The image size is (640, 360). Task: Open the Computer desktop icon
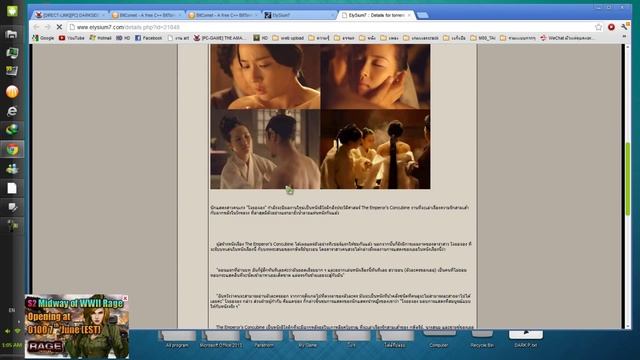point(439,338)
